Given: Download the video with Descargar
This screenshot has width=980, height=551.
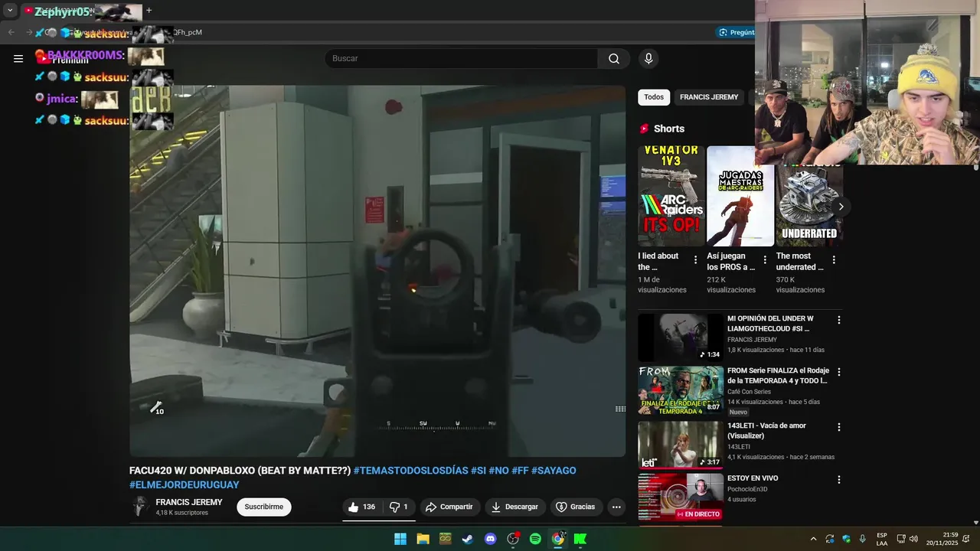Looking at the screenshot, I should [515, 507].
